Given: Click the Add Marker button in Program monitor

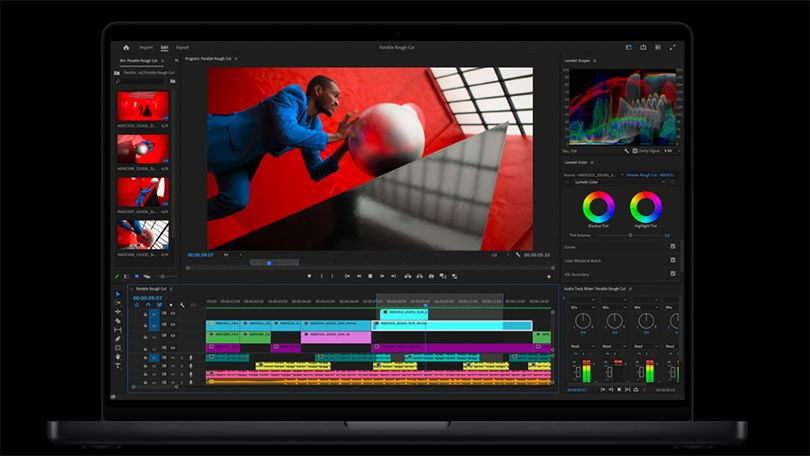Looking at the screenshot, I should 309,276.
